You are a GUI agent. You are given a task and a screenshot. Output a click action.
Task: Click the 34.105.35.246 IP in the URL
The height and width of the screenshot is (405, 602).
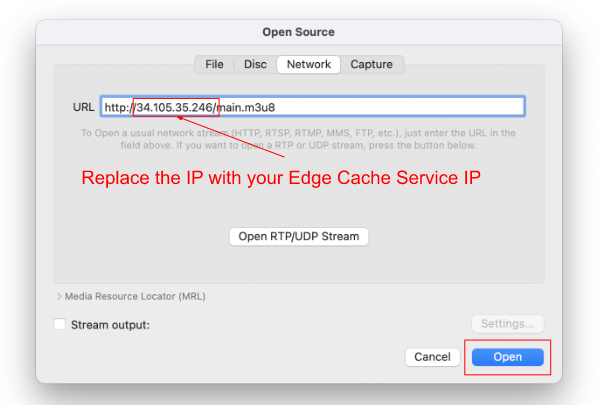175,106
